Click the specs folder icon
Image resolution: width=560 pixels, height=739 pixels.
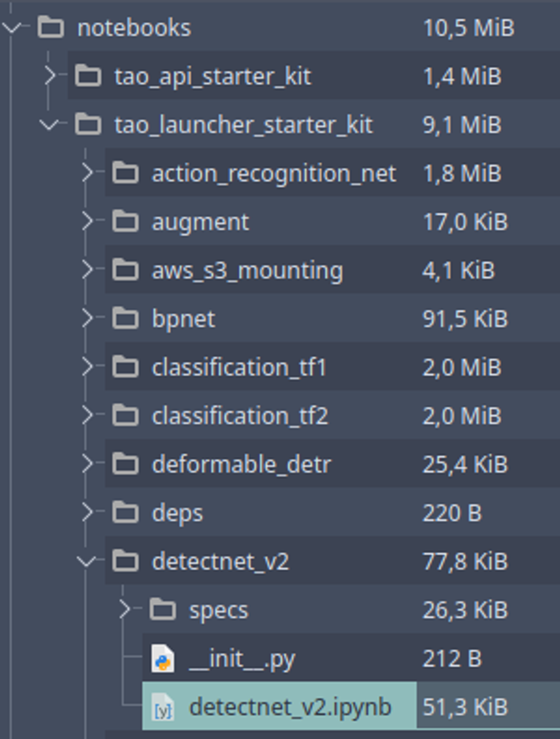pos(162,609)
